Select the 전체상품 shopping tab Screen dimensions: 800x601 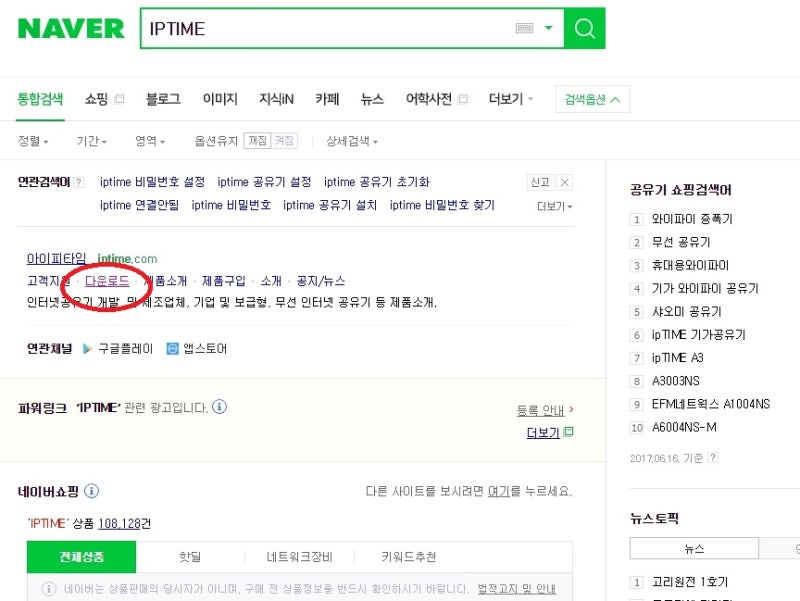click(82, 557)
